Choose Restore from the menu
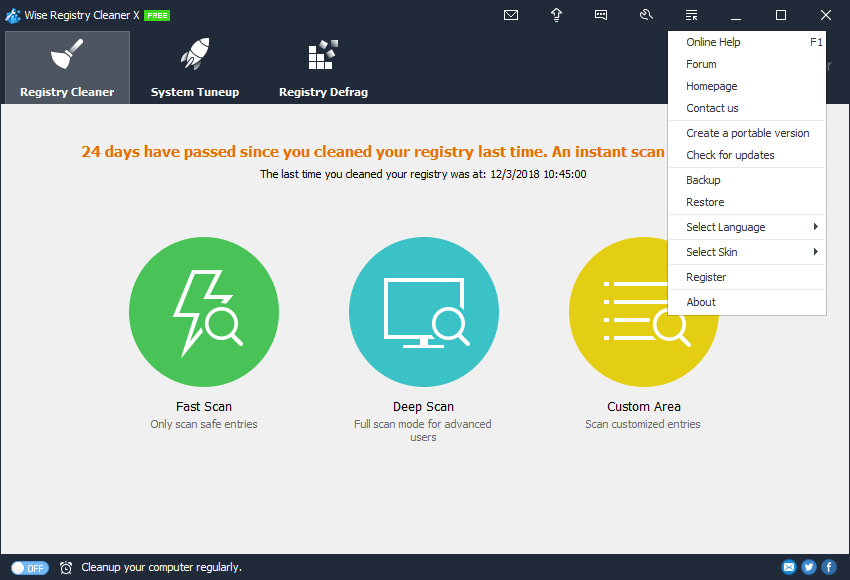 tap(747, 202)
